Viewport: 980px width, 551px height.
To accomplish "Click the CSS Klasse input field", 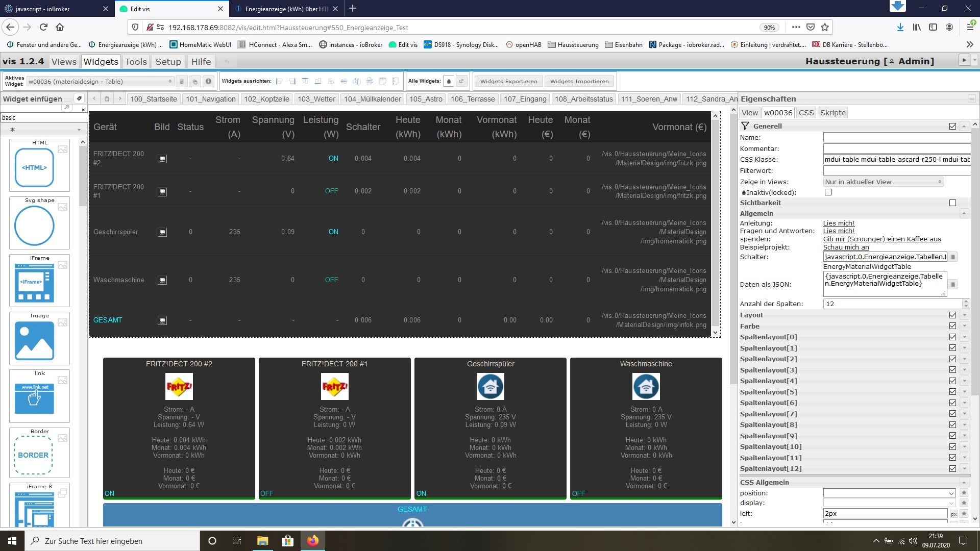I will (897, 160).
